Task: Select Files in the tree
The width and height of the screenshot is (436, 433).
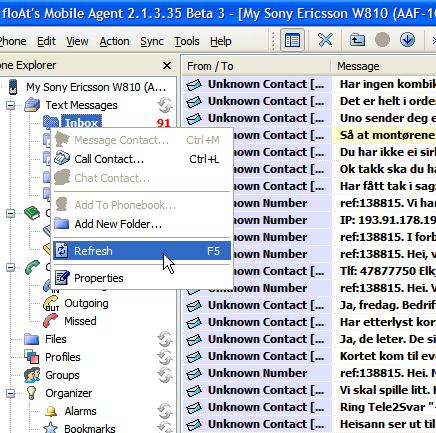Action: coord(56,339)
